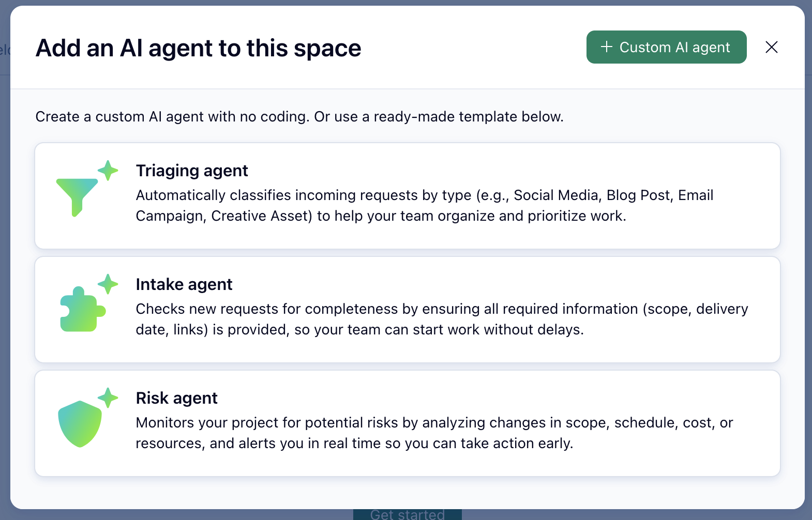This screenshot has height=520, width=812.
Task: Click the 'Add an AI agent to this space' heading
Action: tap(198, 48)
